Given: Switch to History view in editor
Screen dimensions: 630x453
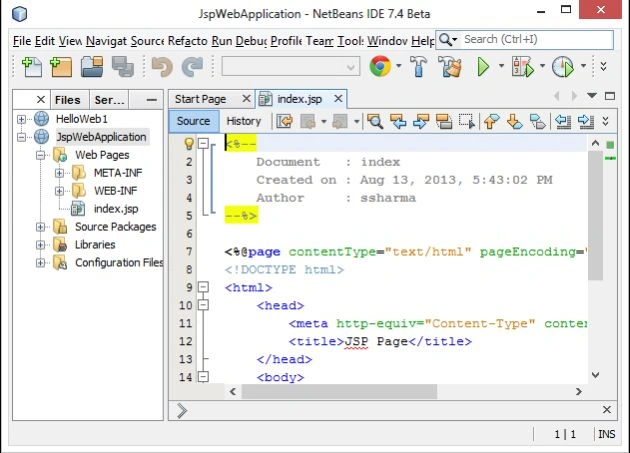Looking at the screenshot, I should (243, 121).
